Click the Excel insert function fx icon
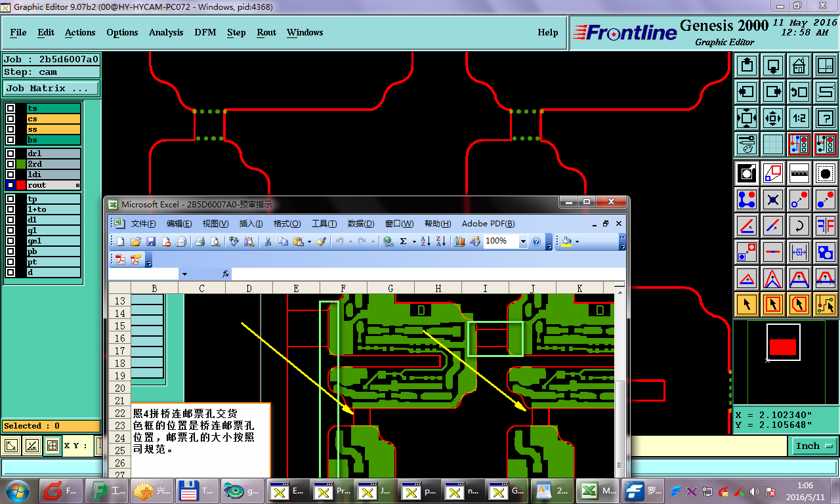This screenshot has width=840, height=504. point(226,274)
